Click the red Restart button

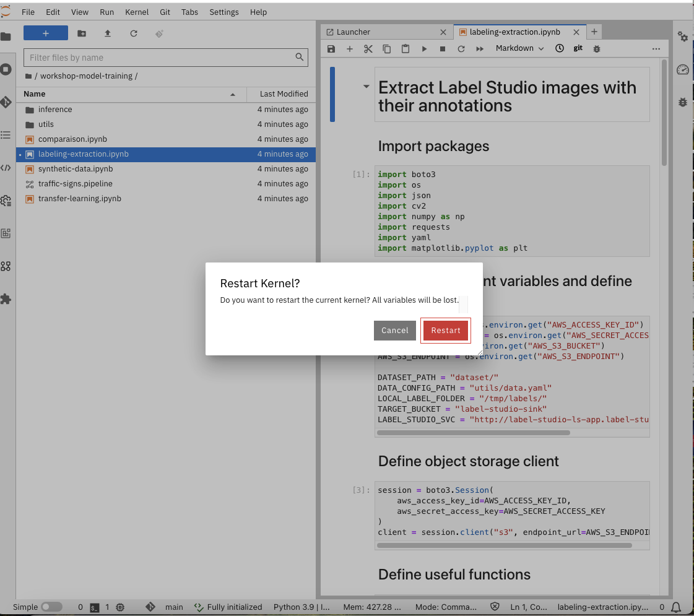point(446,331)
